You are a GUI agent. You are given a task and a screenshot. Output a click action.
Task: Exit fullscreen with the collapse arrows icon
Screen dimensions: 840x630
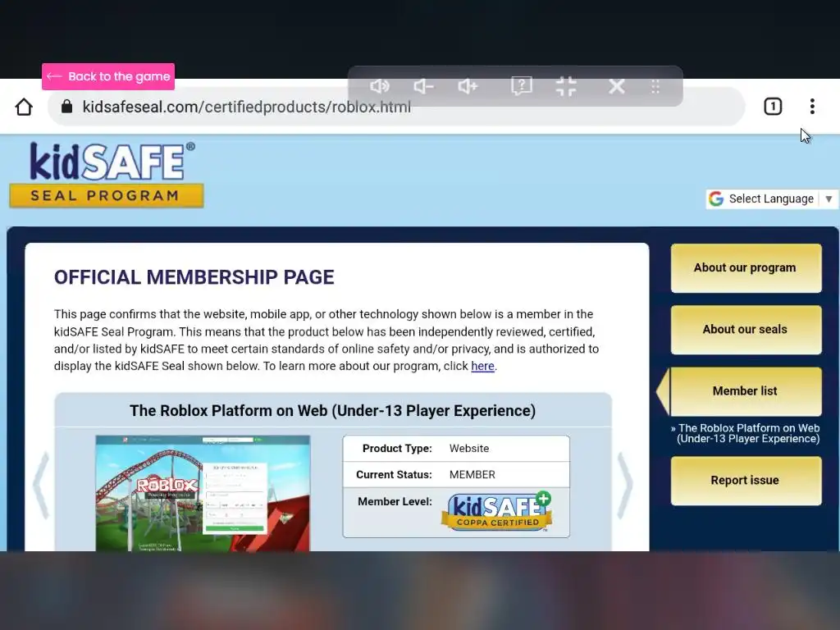[566, 86]
